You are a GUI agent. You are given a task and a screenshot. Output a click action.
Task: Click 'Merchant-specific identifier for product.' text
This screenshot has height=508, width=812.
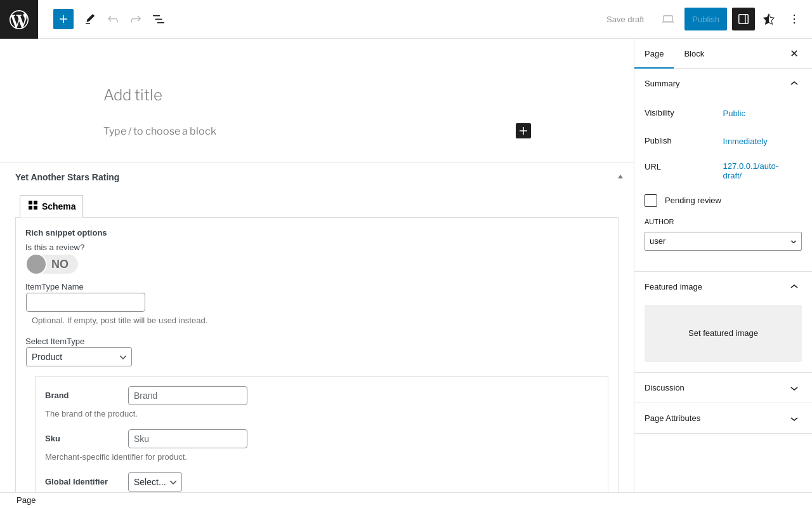coord(116,457)
